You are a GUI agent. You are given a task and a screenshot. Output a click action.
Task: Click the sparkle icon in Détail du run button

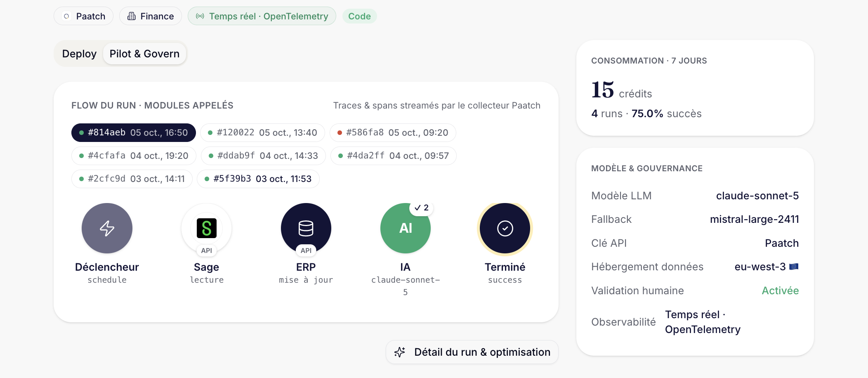pyautogui.click(x=400, y=352)
